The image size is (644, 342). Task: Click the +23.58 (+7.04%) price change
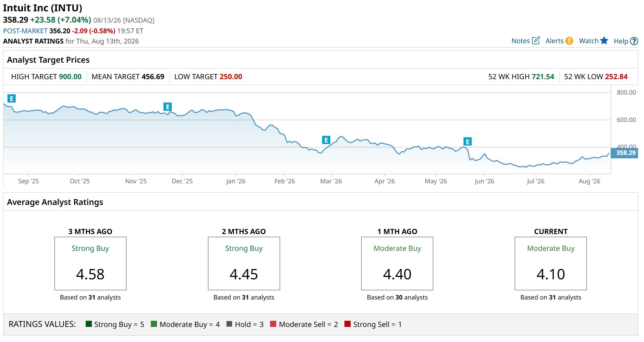[61, 20]
